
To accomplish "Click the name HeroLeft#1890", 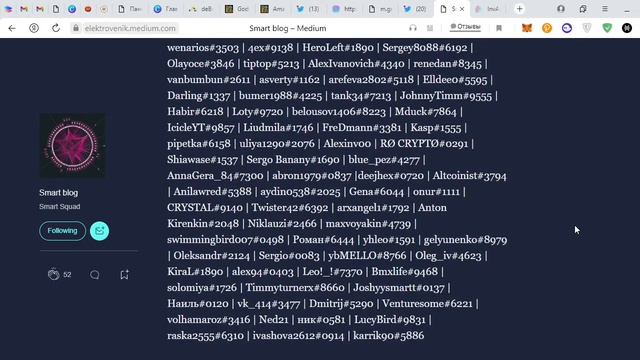I will click(x=338, y=48).
